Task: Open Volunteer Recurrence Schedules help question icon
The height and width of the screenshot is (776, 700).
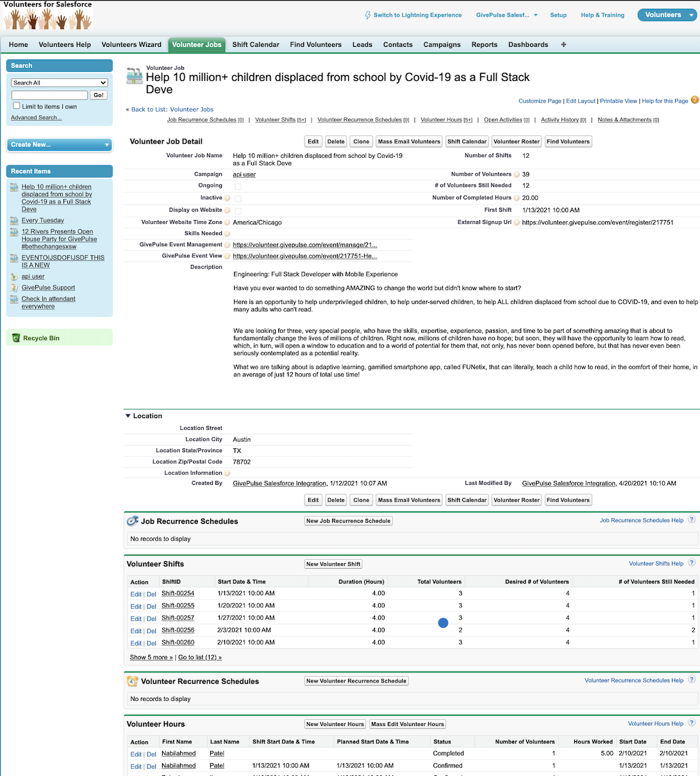Action: pyautogui.click(x=692, y=680)
